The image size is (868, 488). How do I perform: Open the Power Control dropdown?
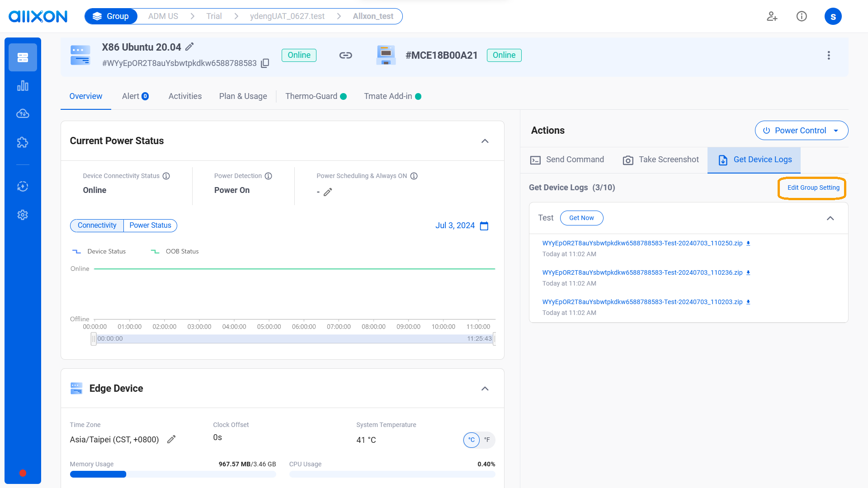pyautogui.click(x=801, y=131)
